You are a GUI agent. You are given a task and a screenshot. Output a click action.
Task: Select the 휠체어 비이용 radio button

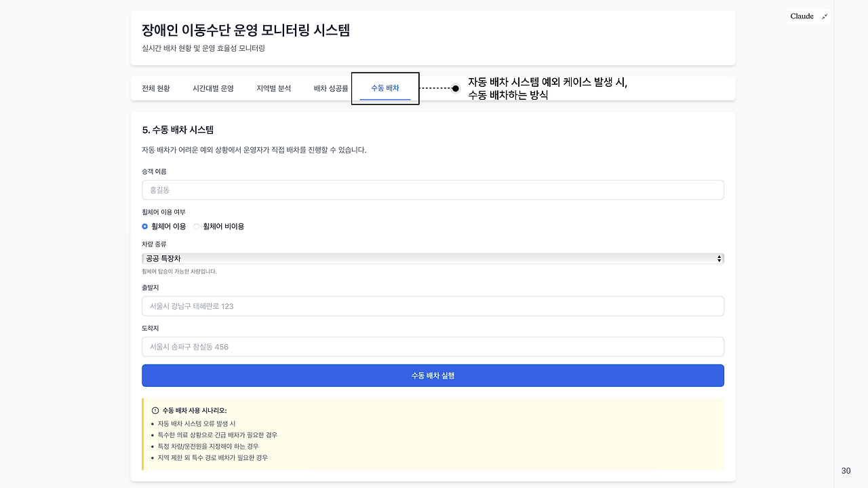[x=196, y=226]
